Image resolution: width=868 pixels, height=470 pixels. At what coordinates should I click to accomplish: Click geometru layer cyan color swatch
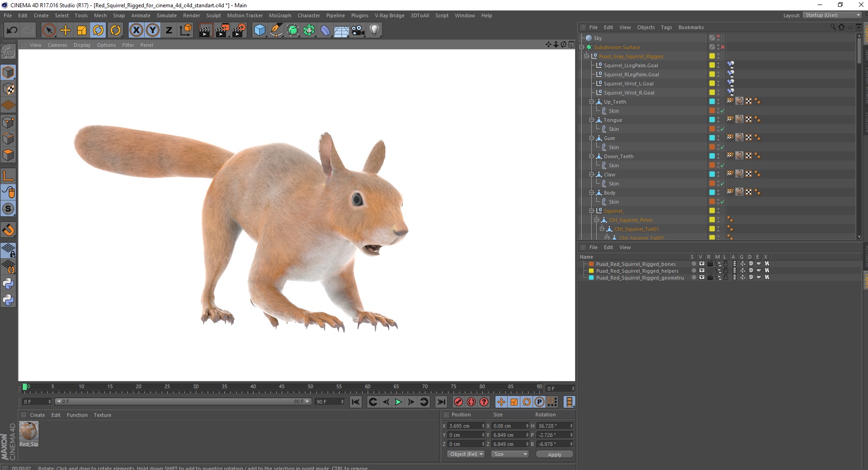pos(591,278)
